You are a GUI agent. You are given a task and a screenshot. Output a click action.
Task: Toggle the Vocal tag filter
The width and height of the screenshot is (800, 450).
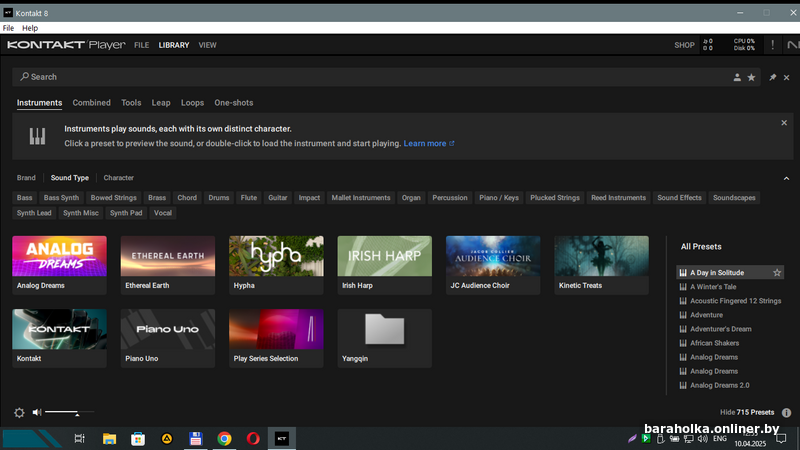[x=163, y=213]
